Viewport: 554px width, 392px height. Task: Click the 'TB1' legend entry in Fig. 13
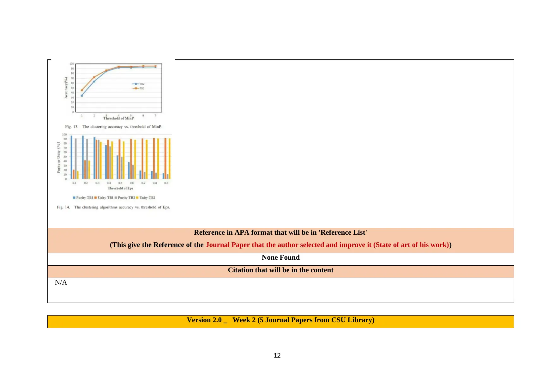click(138, 88)
